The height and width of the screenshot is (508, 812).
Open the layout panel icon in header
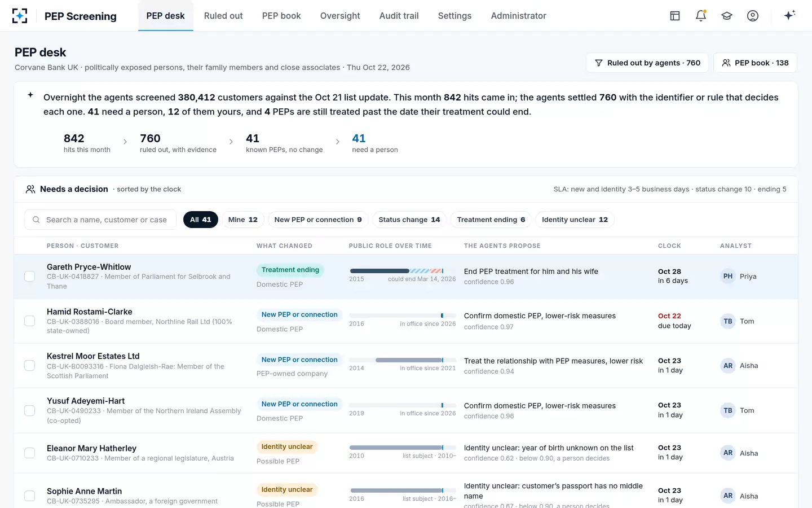(675, 16)
